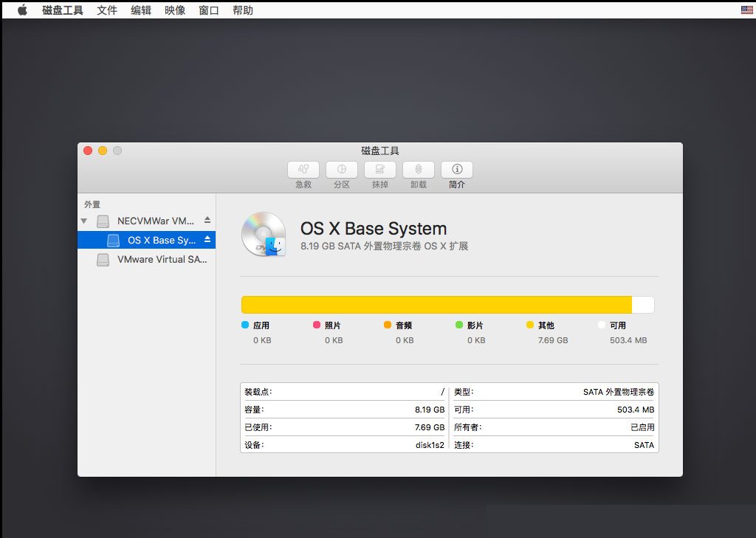Click the 急救 (First Aid) toolbar icon
The height and width of the screenshot is (538, 756).
(303, 170)
